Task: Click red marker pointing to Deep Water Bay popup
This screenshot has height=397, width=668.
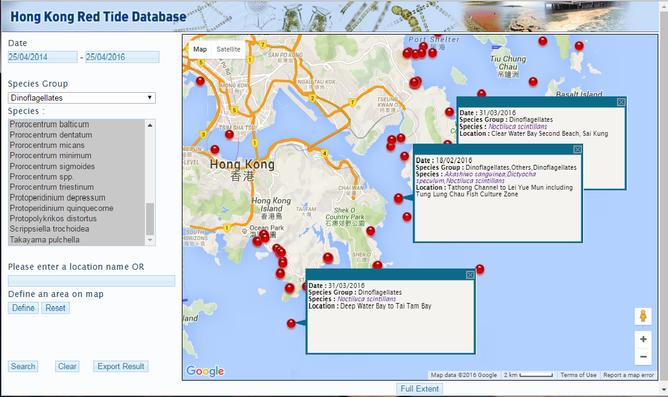Action: (x=291, y=323)
